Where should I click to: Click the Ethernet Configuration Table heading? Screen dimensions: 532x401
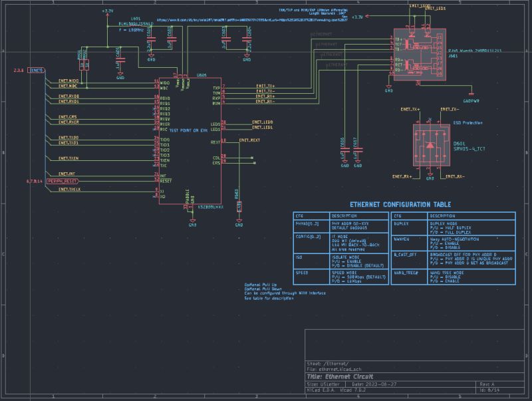(402, 204)
